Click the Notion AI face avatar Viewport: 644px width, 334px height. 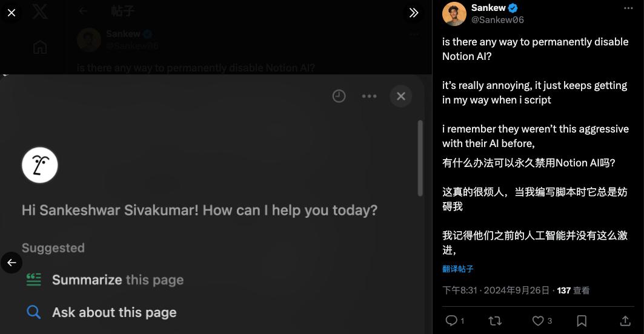click(x=40, y=165)
